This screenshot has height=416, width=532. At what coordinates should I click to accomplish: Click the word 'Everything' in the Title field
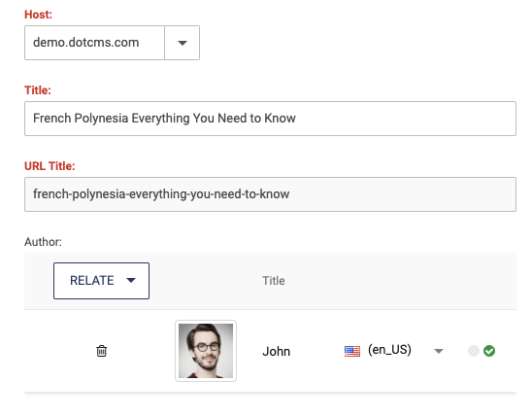coord(160,119)
